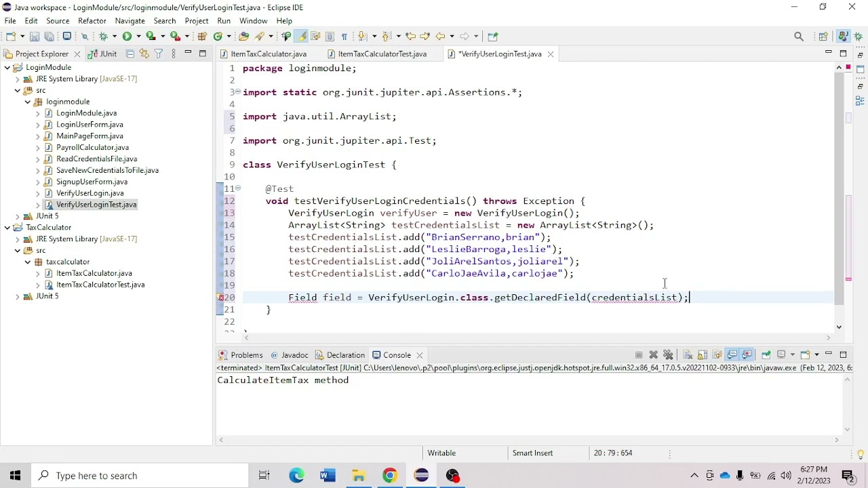868x488 pixels.
Task: Click Remove Launch console X icon
Action: click(x=654, y=355)
